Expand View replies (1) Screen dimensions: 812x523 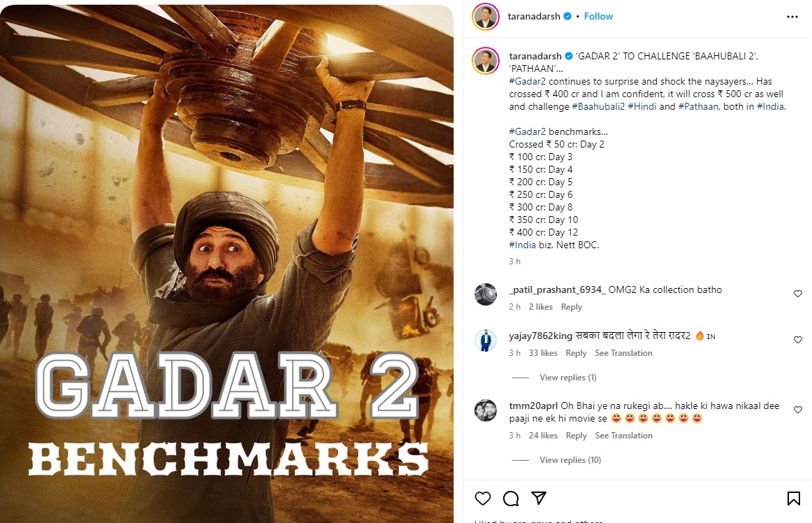[x=567, y=378]
